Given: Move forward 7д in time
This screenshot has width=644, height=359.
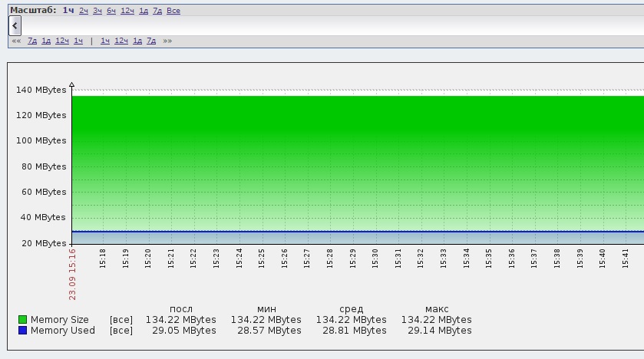Looking at the screenshot, I should pyautogui.click(x=151, y=41).
